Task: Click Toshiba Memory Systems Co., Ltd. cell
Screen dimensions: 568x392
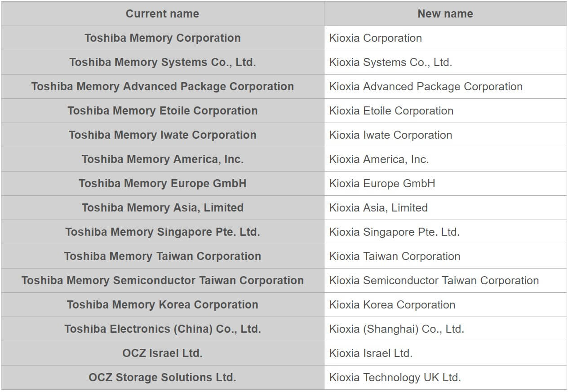Action: click(x=162, y=62)
